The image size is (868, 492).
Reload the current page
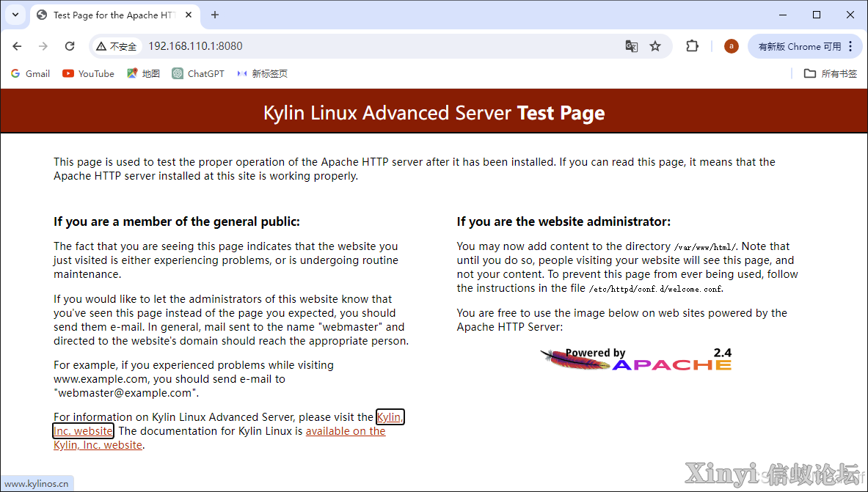click(69, 46)
